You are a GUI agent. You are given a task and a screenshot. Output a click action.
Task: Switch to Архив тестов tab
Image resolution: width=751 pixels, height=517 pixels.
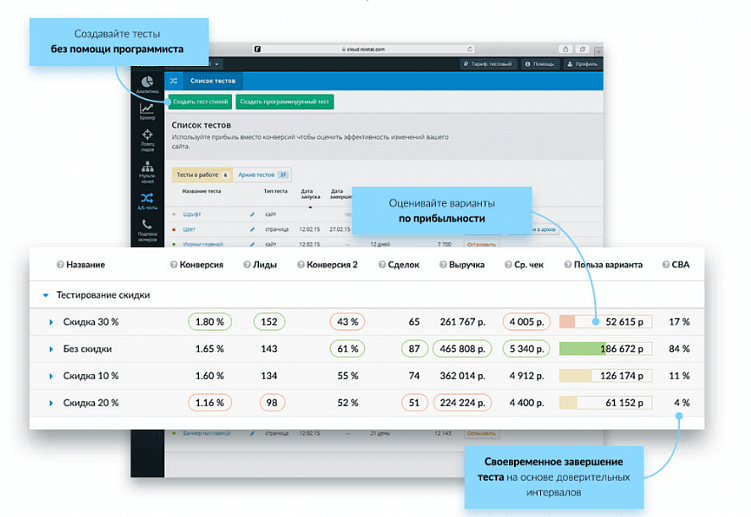pos(262,175)
